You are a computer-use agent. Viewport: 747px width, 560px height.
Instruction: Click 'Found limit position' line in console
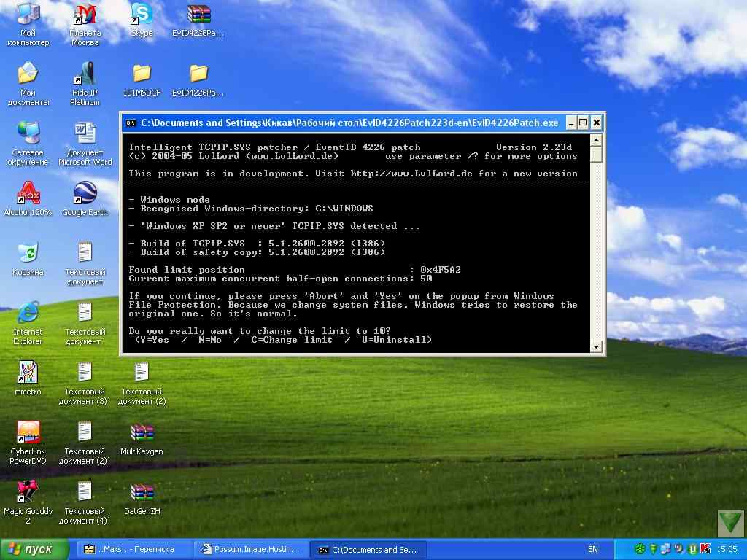(295, 270)
